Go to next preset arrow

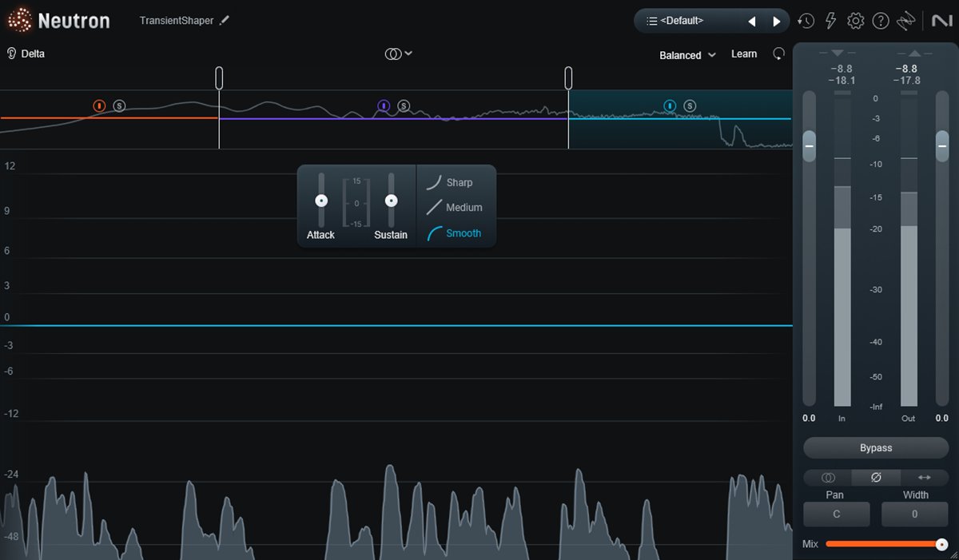click(776, 22)
